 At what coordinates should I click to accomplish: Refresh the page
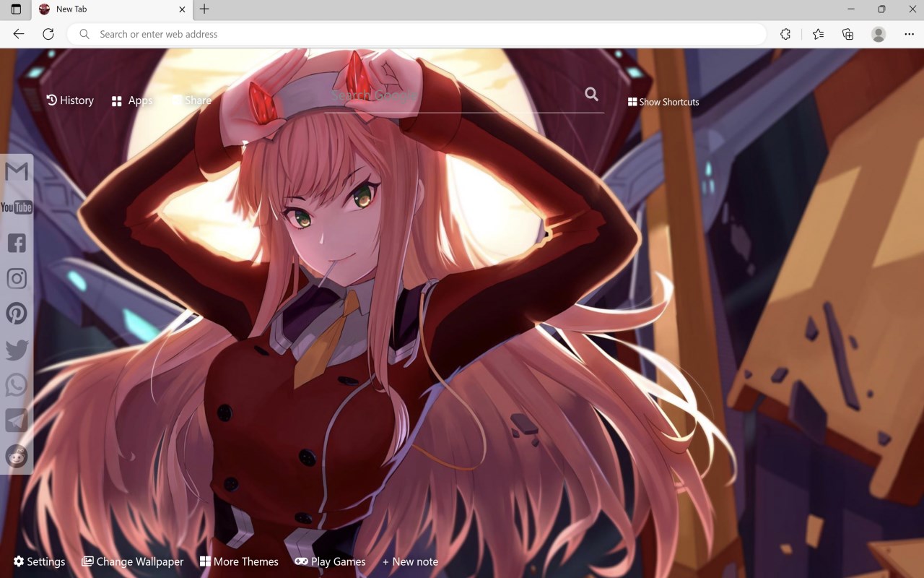(x=48, y=34)
